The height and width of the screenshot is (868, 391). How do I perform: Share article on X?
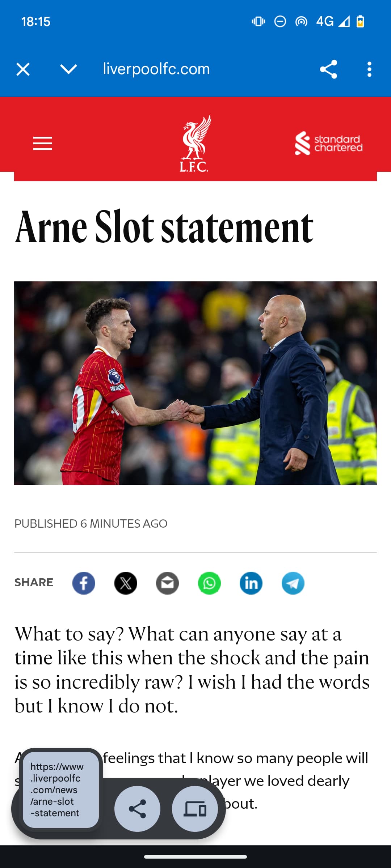point(126,583)
